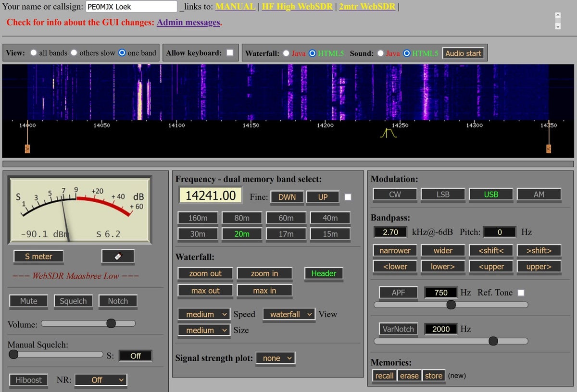Expand the Signal strength plot dropdown
577x392 pixels.
coord(276,358)
